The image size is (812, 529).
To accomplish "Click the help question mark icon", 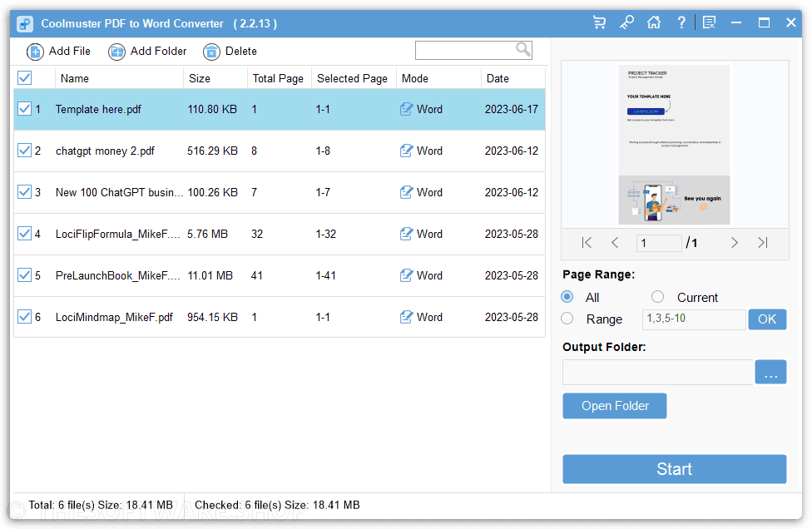I will [x=681, y=22].
